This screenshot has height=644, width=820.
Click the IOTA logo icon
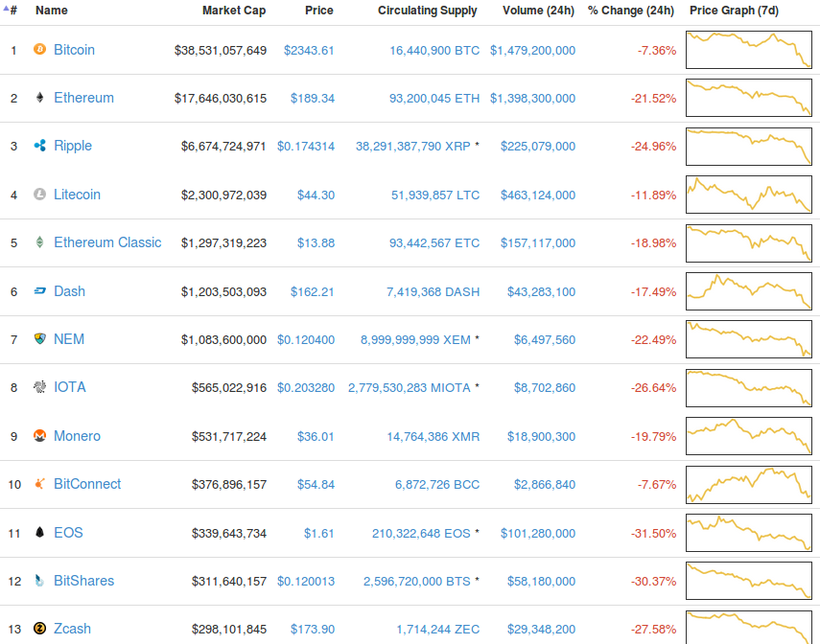pos(39,387)
